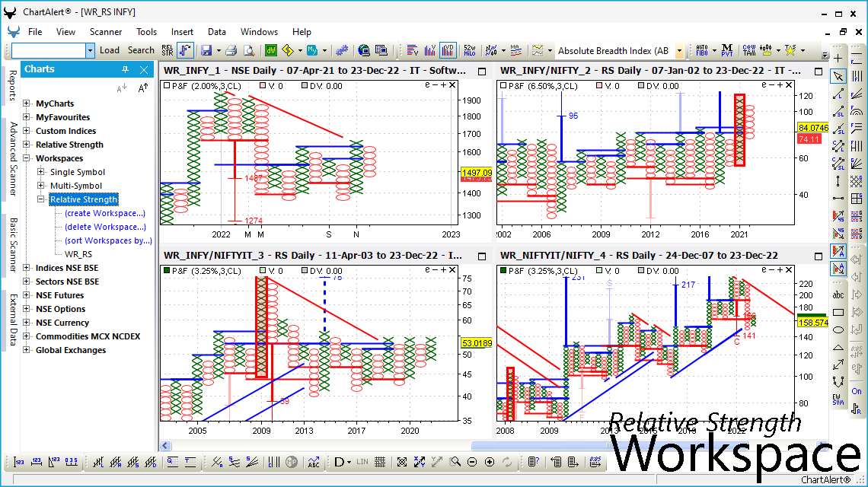This screenshot has height=487, width=868.
Task: Click the ABC chart label icon
Action: [x=314, y=462]
